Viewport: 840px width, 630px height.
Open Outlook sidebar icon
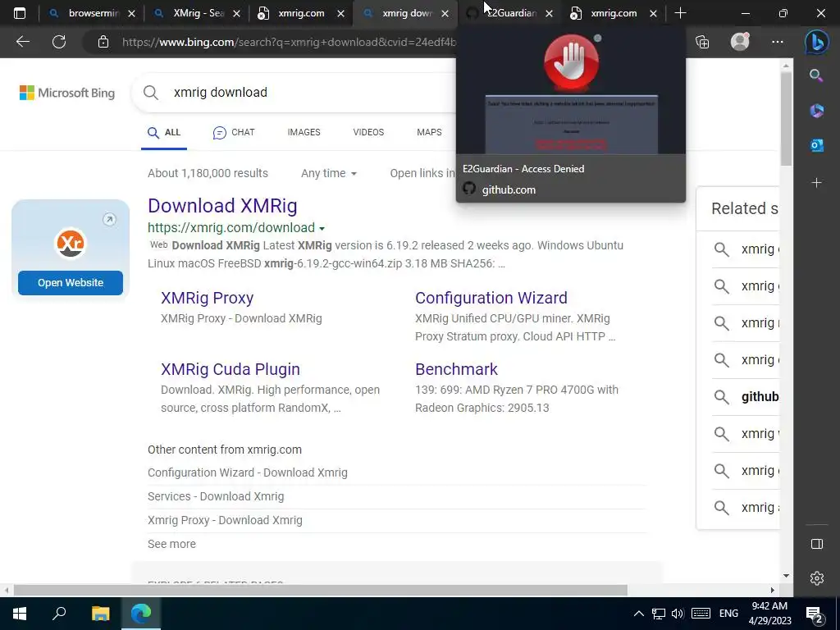coord(816,145)
